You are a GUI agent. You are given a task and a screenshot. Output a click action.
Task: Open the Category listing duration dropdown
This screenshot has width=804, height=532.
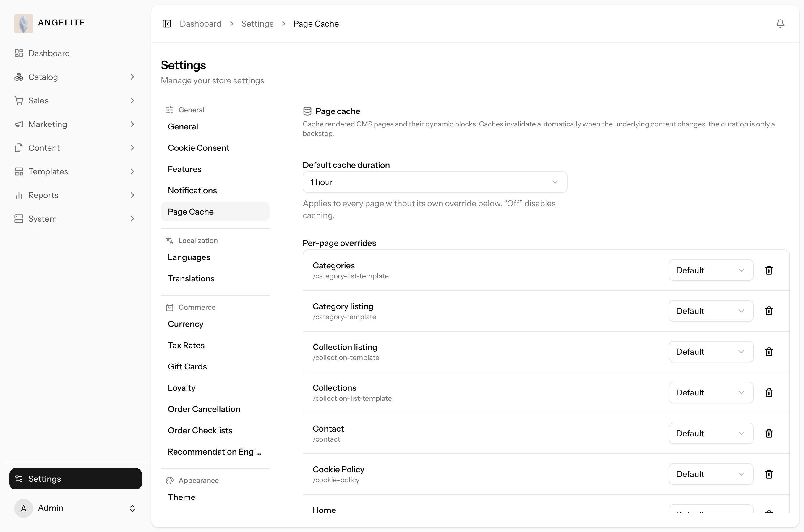(x=711, y=311)
